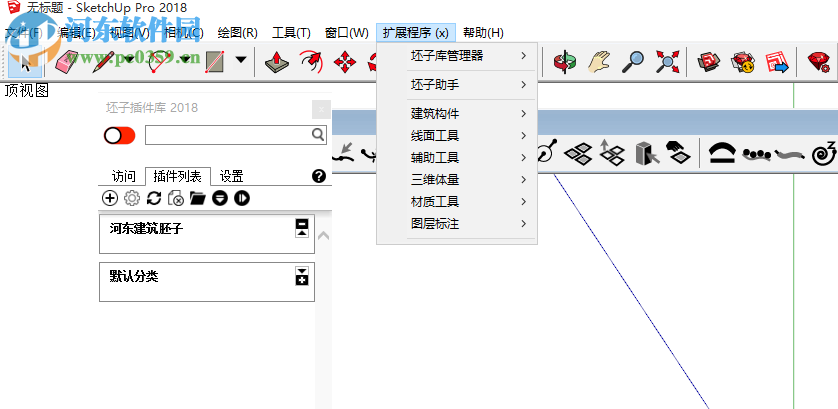Click the plugin list scroll-up arrow

pyautogui.click(x=323, y=235)
